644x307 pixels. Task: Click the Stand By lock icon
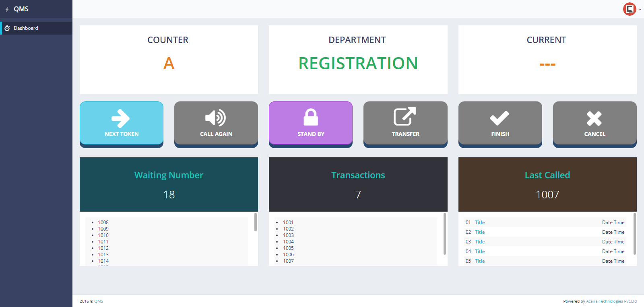coord(310,117)
